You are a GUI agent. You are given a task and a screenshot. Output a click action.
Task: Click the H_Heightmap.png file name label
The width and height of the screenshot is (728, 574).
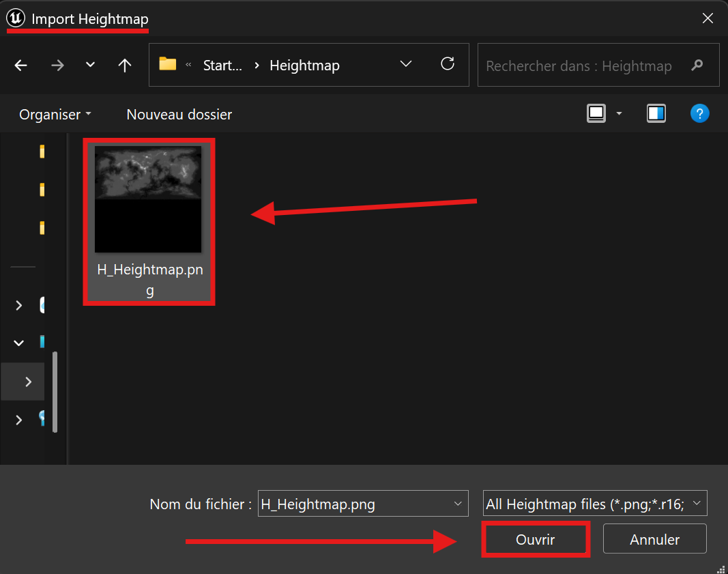[150, 280]
